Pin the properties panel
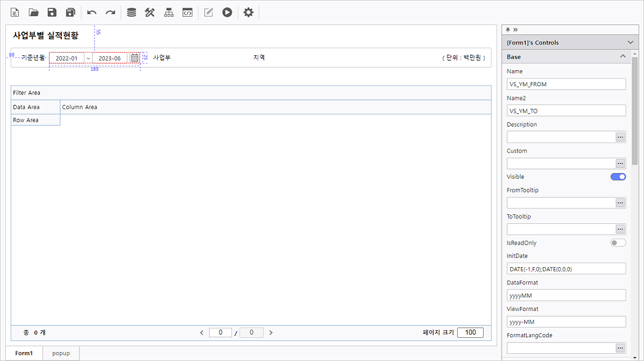The width and height of the screenshot is (644, 361). tap(507, 30)
